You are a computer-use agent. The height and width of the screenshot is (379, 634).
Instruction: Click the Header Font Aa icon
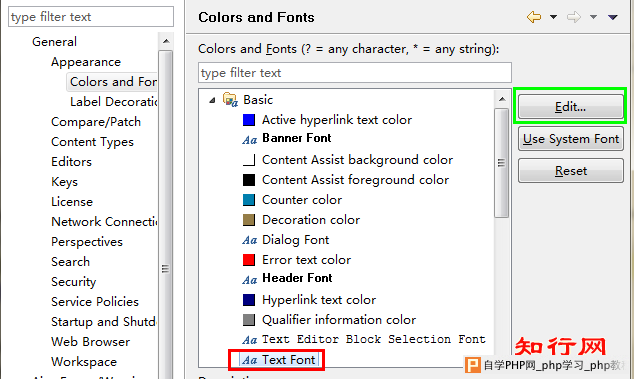pyautogui.click(x=249, y=280)
